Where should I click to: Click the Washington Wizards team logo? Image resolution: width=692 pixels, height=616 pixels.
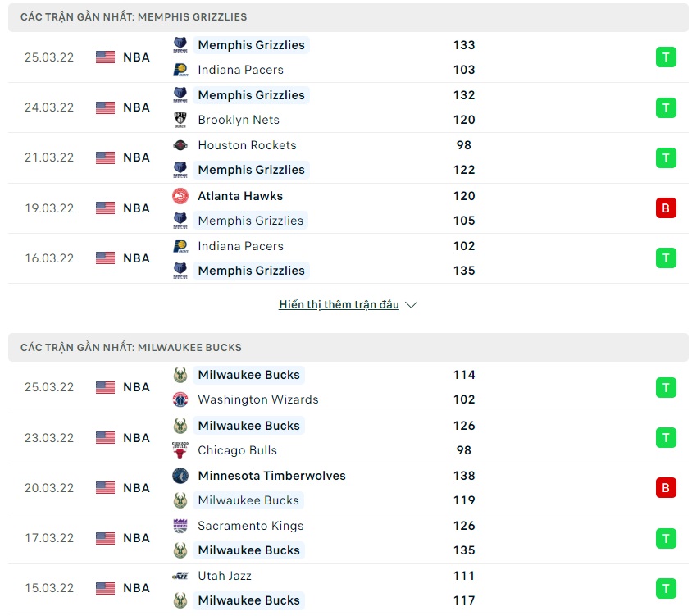[180, 399]
